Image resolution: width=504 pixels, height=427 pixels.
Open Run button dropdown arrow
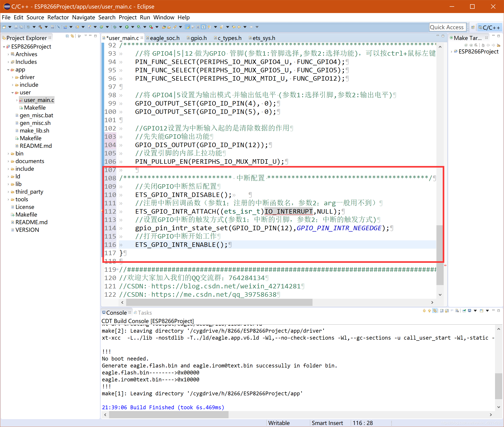click(x=133, y=27)
